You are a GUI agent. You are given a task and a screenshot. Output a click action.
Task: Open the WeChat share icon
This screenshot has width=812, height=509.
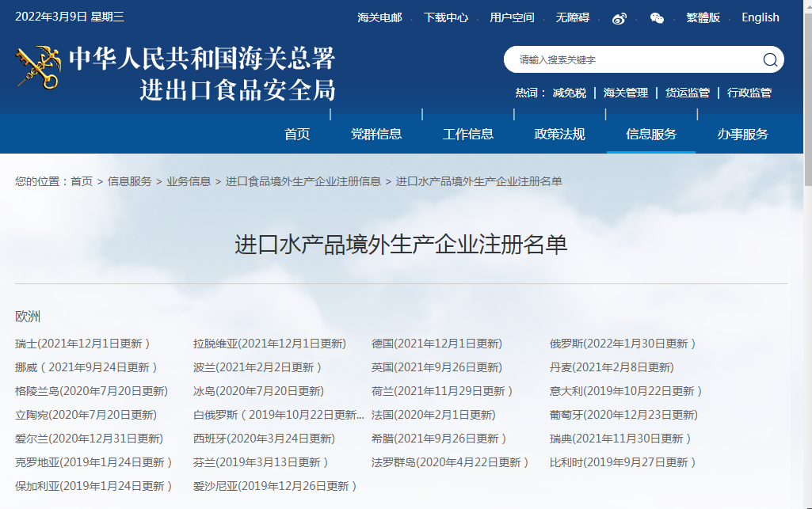[x=658, y=17]
